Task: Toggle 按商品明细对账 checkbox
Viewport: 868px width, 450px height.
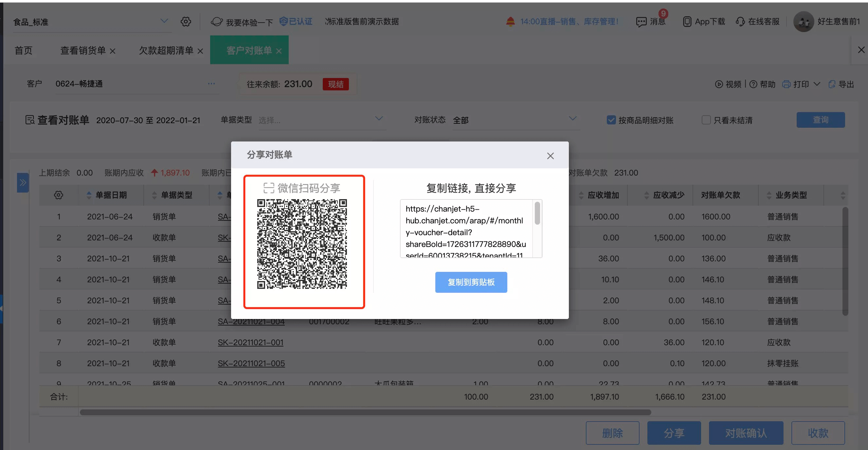Action: 611,120
